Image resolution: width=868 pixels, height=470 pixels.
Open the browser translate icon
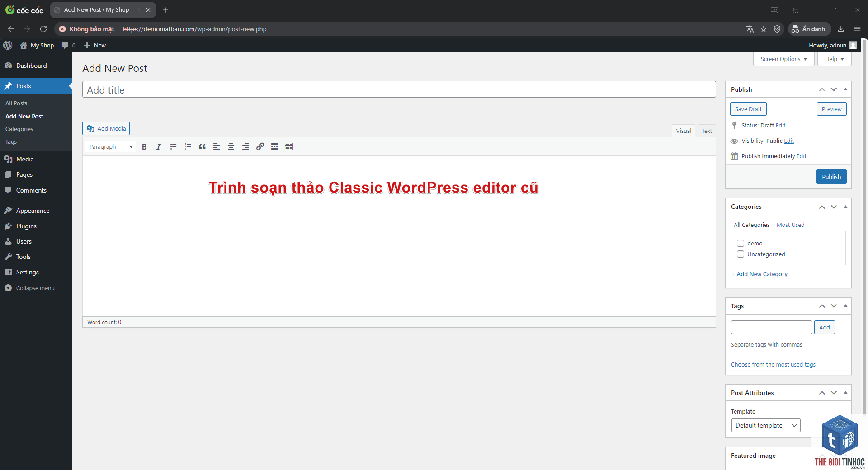[750, 29]
